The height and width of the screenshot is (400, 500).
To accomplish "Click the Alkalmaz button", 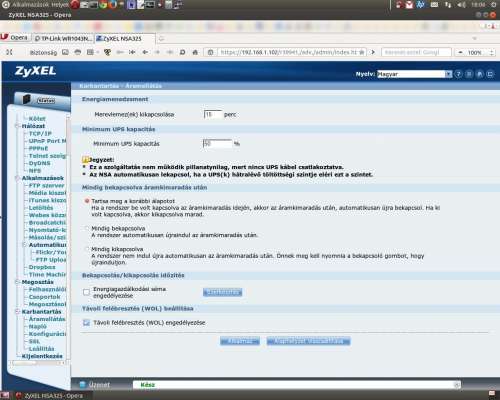I will (240, 341).
